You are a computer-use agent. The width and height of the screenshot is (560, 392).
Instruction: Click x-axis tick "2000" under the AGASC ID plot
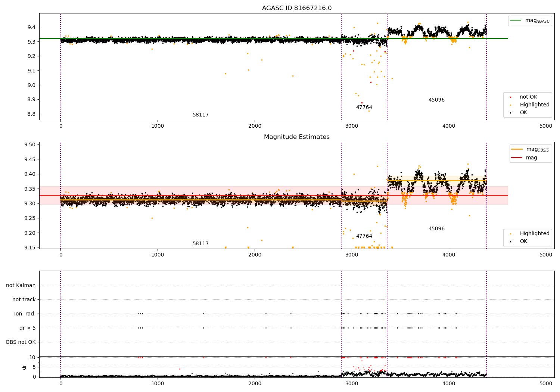(x=255, y=126)
